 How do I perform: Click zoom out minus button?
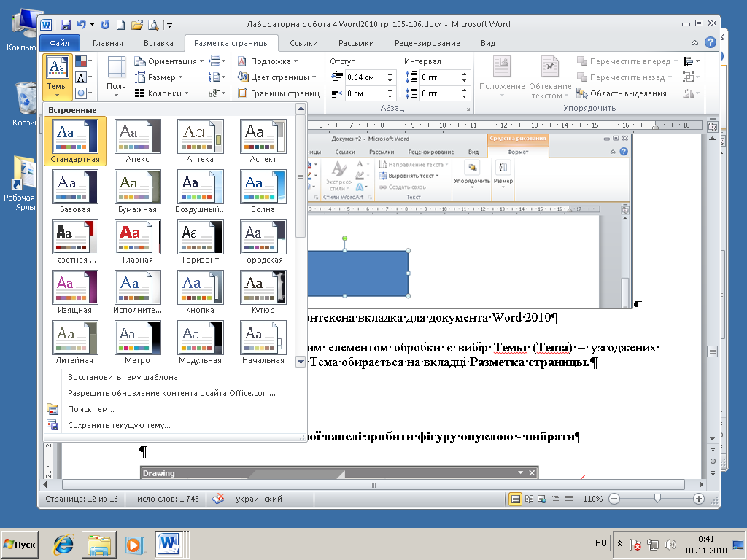pyautogui.click(x=614, y=499)
